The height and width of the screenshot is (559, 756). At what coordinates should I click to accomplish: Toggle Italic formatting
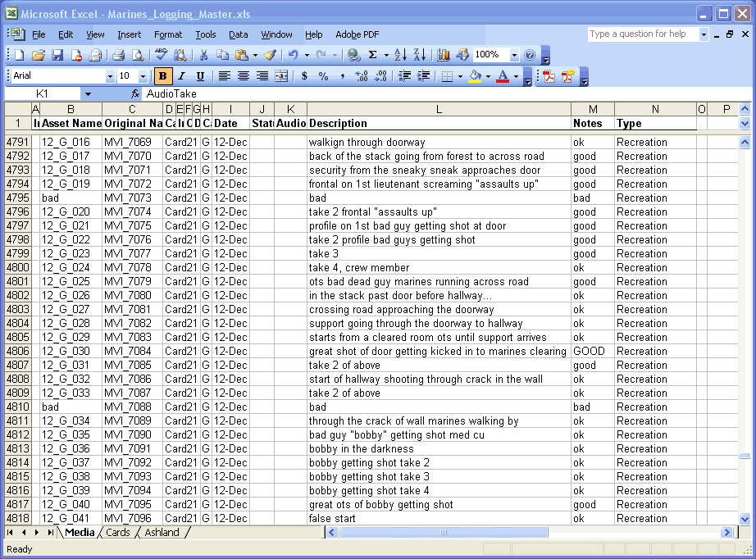click(181, 76)
